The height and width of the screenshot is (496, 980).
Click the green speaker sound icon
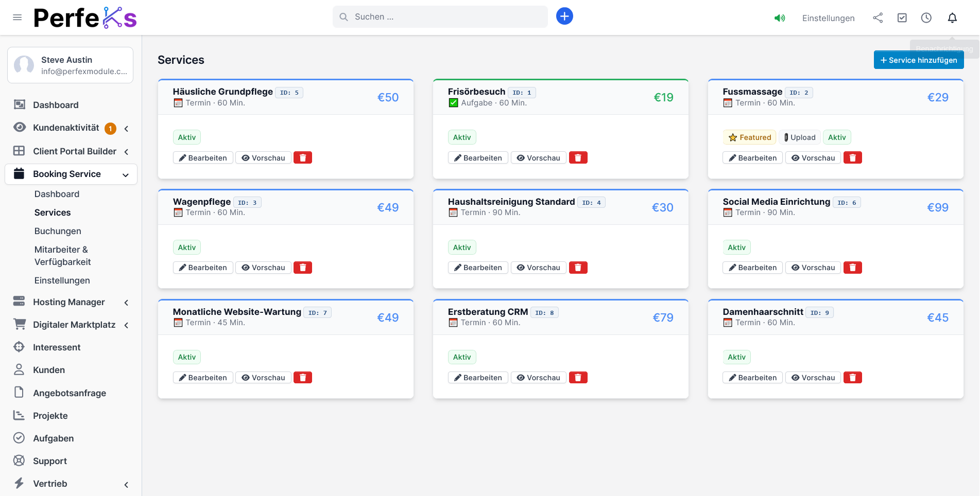pos(780,18)
